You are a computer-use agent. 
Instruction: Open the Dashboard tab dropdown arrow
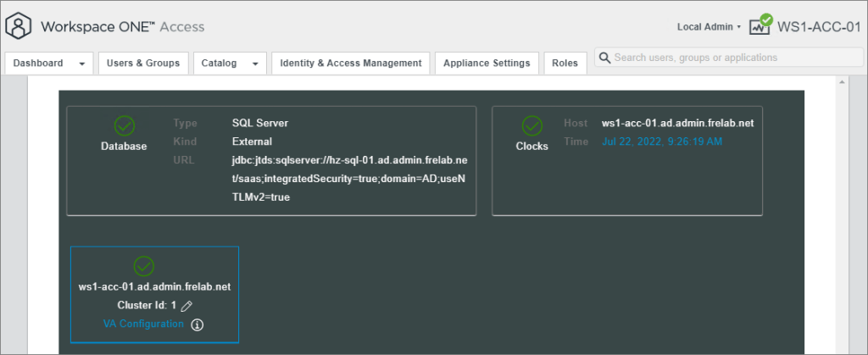click(x=81, y=64)
